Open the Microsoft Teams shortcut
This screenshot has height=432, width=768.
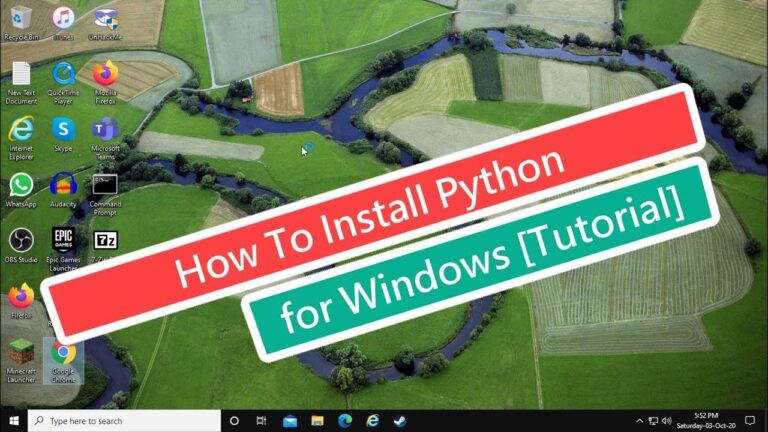pos(105,138)
